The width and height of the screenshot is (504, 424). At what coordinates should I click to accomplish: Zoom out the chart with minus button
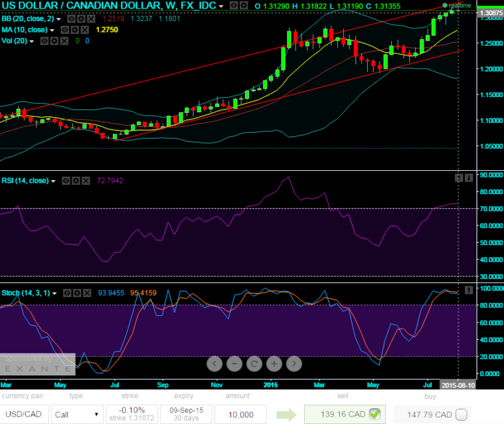(x=234, y=364)
